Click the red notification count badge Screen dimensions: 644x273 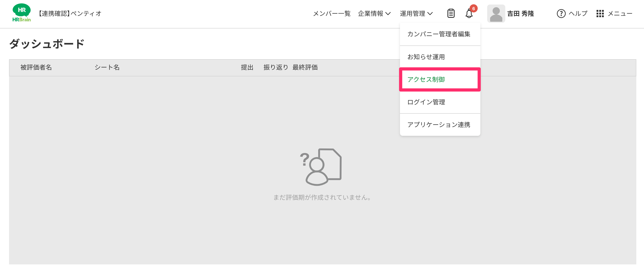tap(473, 9)
